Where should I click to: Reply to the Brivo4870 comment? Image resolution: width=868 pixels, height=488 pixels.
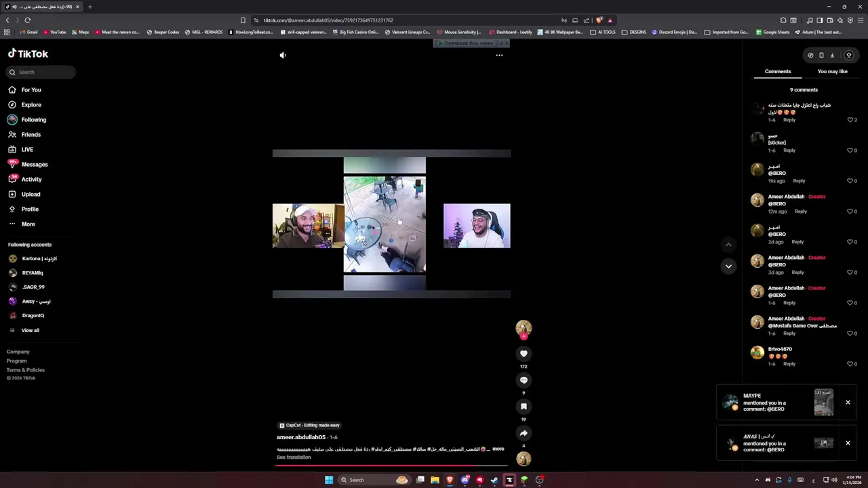[x=789, y=364]
